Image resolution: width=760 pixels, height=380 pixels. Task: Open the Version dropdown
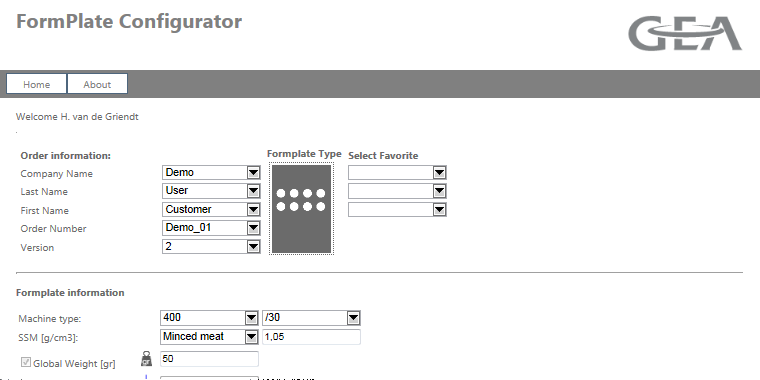(211, 246)
